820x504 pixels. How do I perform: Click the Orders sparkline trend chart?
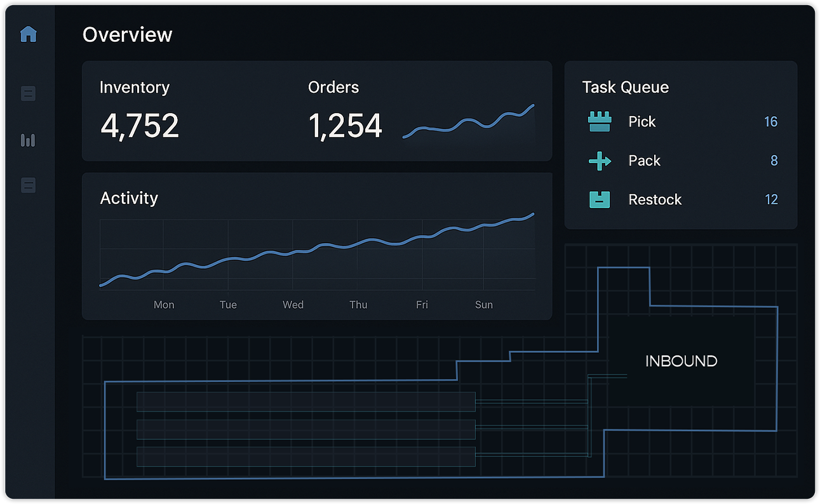coord(469,122)
